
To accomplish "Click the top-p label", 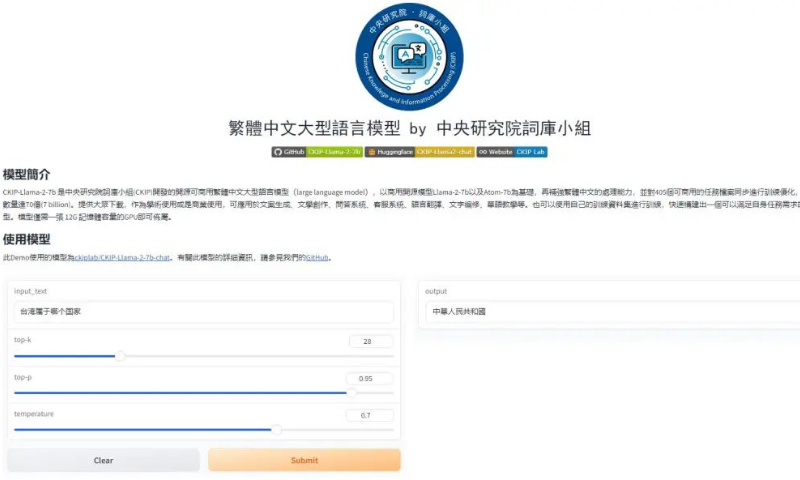I will tap(22, 377).
